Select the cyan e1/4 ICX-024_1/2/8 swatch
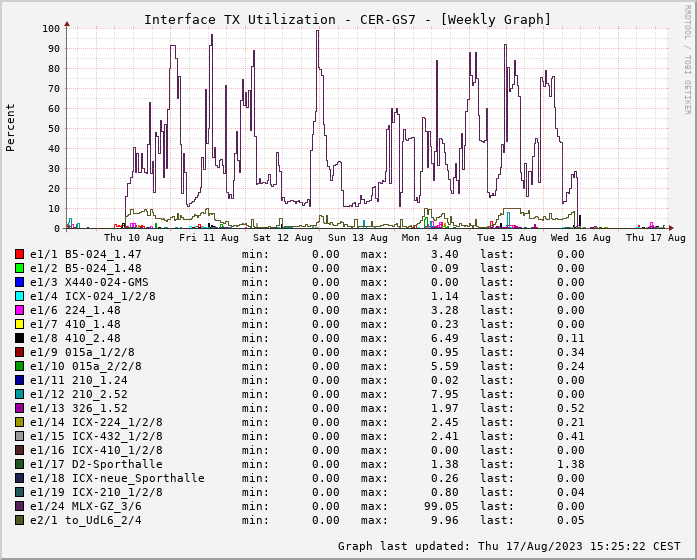 point(20,297)
